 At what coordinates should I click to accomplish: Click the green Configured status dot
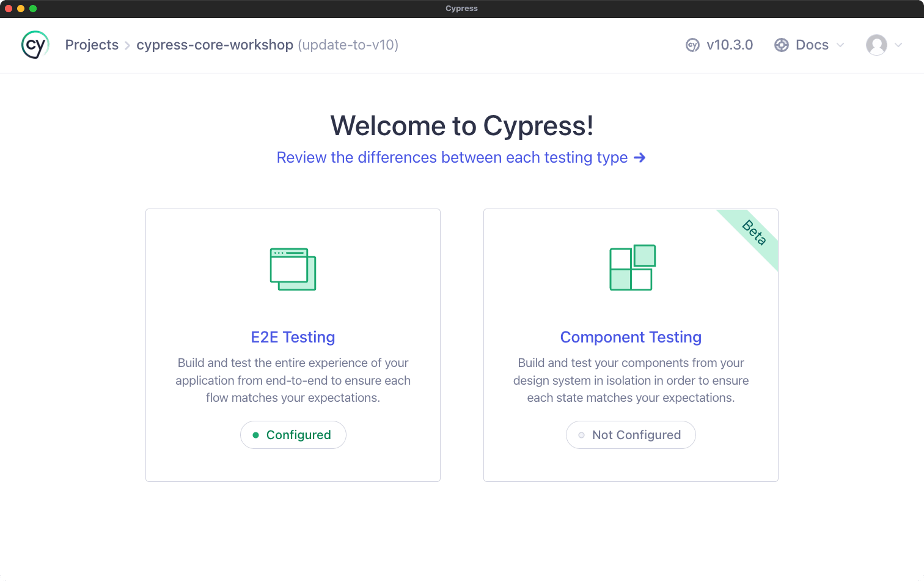[x=256, y=435]
